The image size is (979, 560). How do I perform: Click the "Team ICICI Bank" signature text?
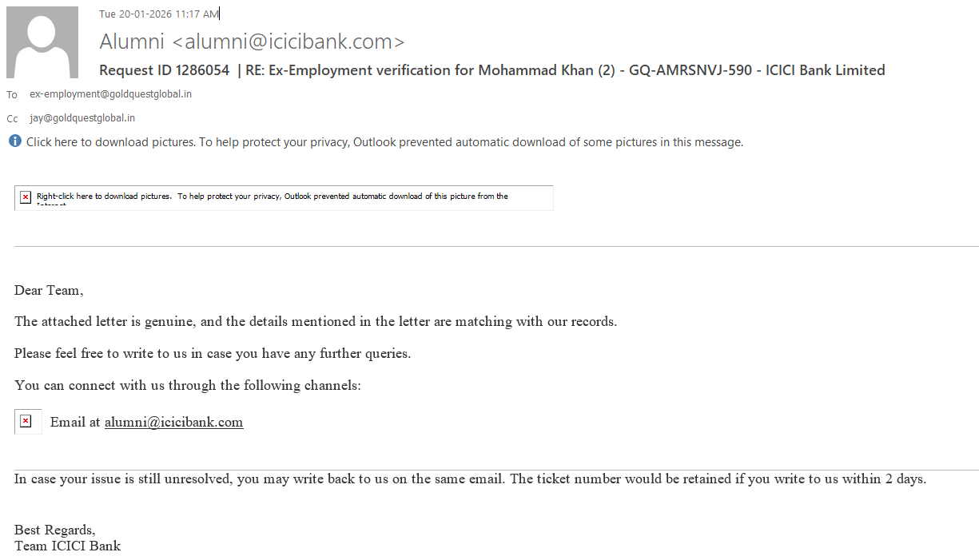[x=67, y=546]
